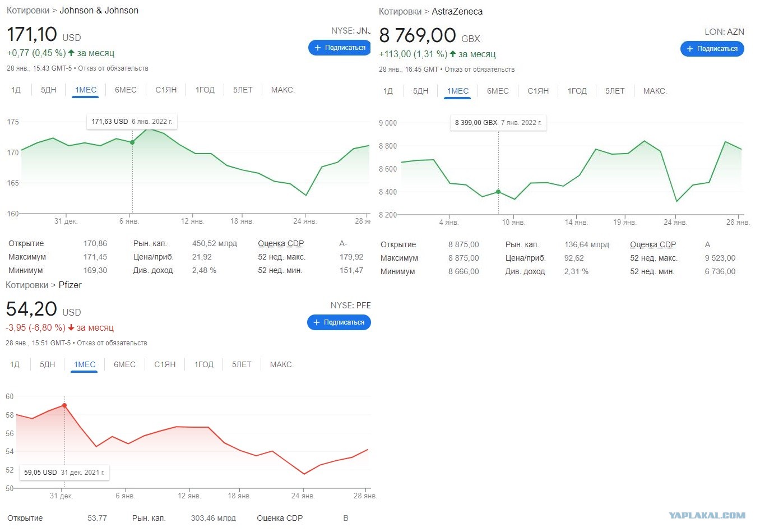760x532 pixels.
Task: Switch Pfizer chart to 5ЛЕТ
Action: coord(242,364)
